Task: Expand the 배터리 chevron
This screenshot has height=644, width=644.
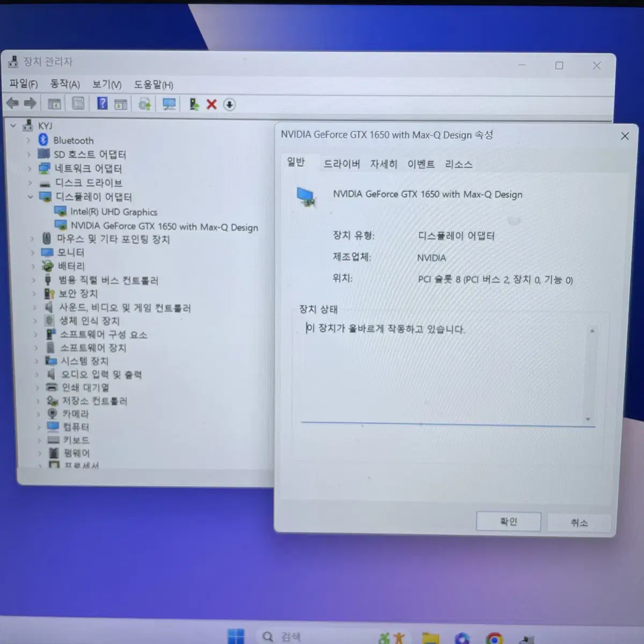Action: coord(33,266)
